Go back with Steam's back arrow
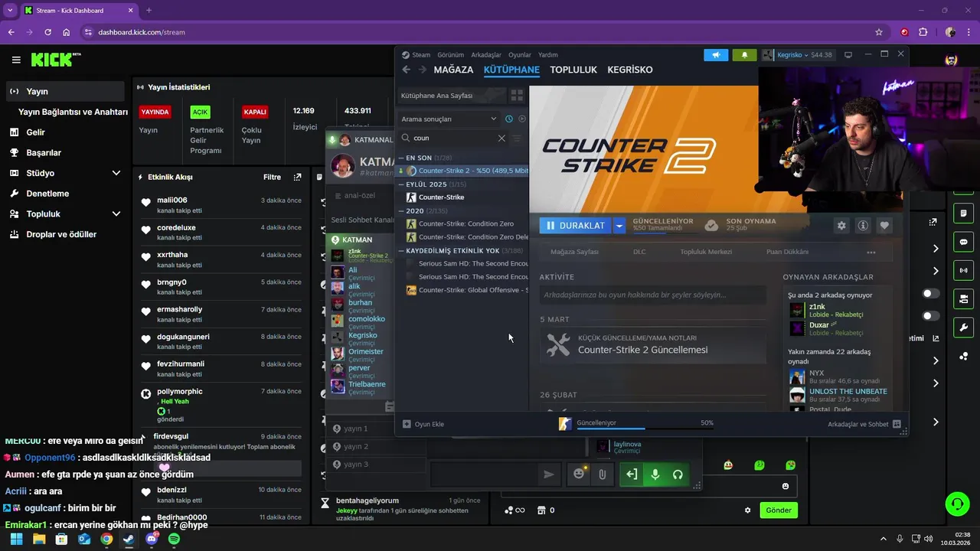Viewport: 980px width, 551px height. tap(407, 70)
